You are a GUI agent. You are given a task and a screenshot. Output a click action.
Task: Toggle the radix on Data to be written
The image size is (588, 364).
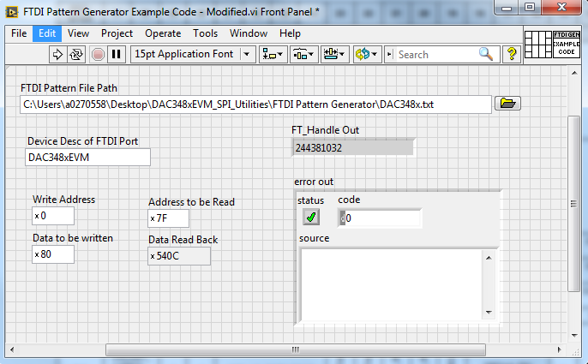coord(37,254)
